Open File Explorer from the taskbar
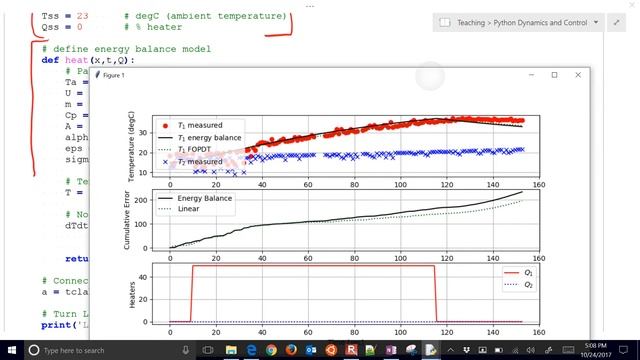Image resolution: width=640 pixels, height=360 pixels. (231, 350)
